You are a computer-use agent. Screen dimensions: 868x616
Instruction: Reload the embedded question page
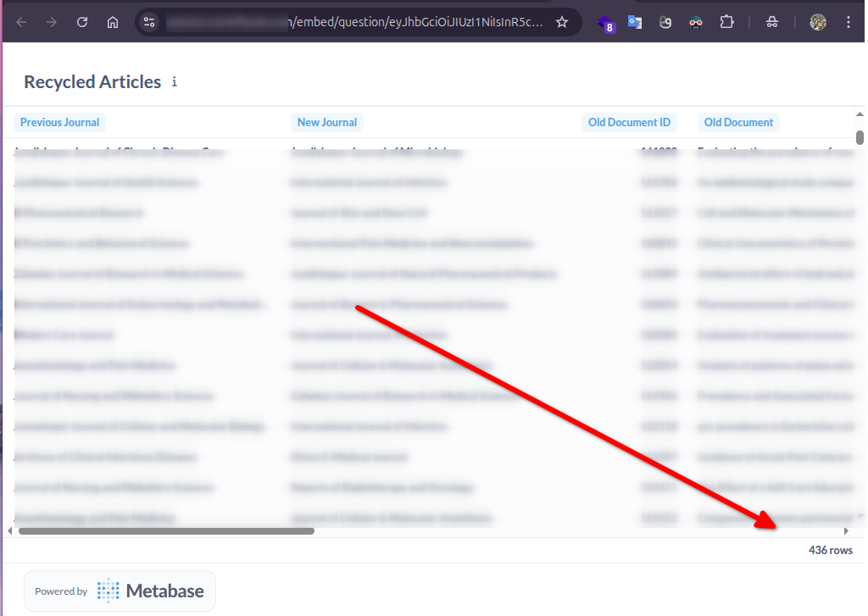(81, 22)
